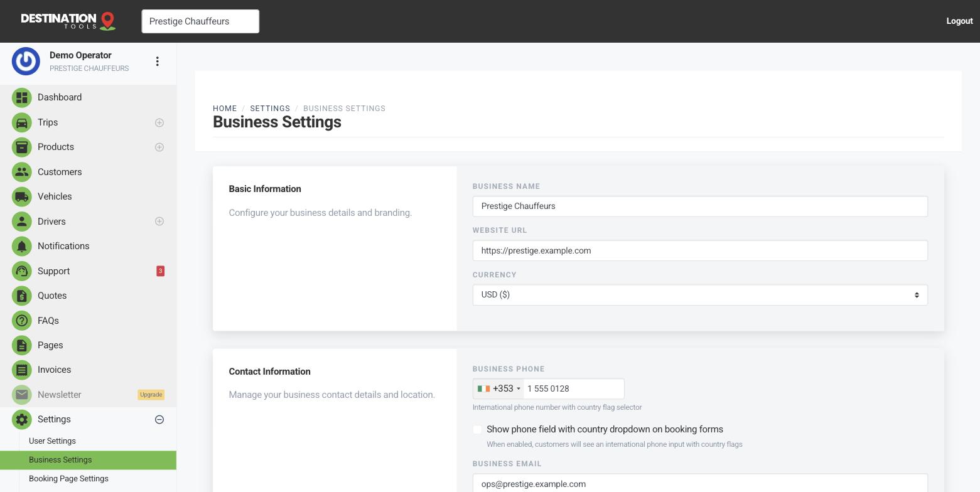The height and width of the screenshot is (492, 980).
Task: Click the Drivers person icon
Action: [x=21, y=222]
